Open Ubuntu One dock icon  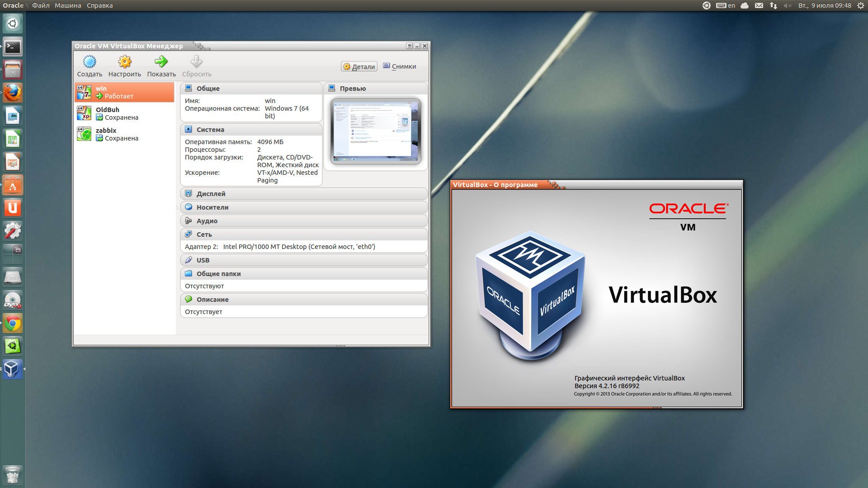13,208
